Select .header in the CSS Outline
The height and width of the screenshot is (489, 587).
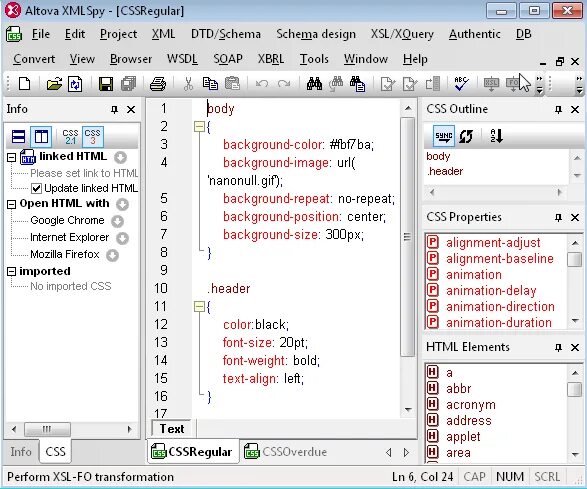tap(445, 171)
